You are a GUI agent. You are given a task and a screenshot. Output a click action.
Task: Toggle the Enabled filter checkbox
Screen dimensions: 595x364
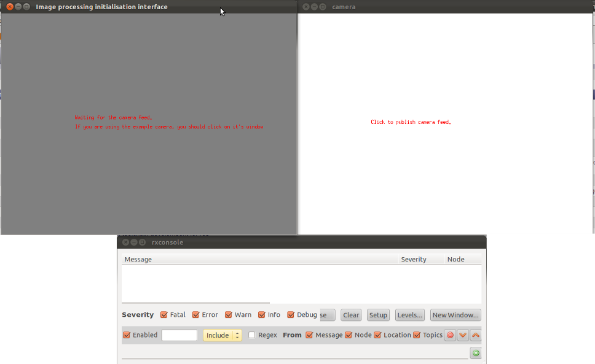click(x=127, y=335)
